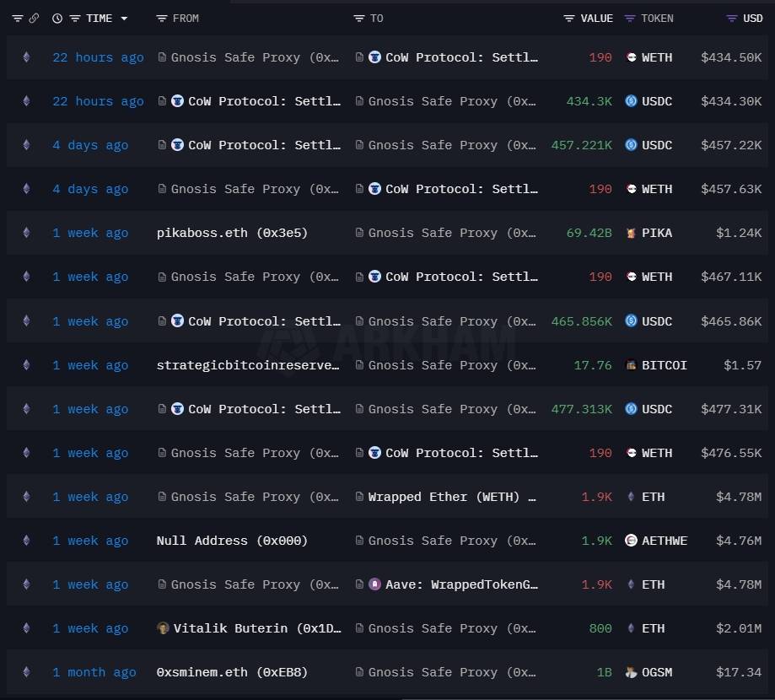Click USDC token icon in $477.31K row
Screen dimensions: 775x700
[x=631, y=409]
